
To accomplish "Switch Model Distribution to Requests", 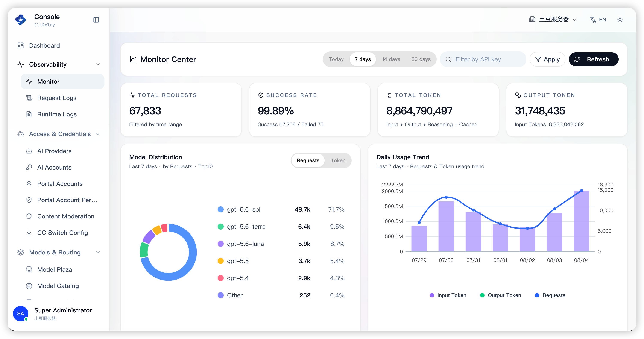I will [x=308, y=160].
